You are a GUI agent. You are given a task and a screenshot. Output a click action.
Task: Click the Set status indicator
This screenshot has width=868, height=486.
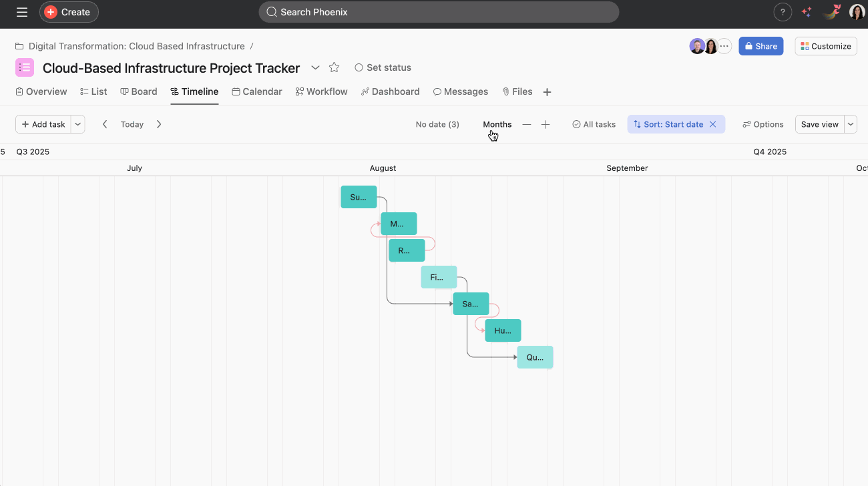pos(383,67)
